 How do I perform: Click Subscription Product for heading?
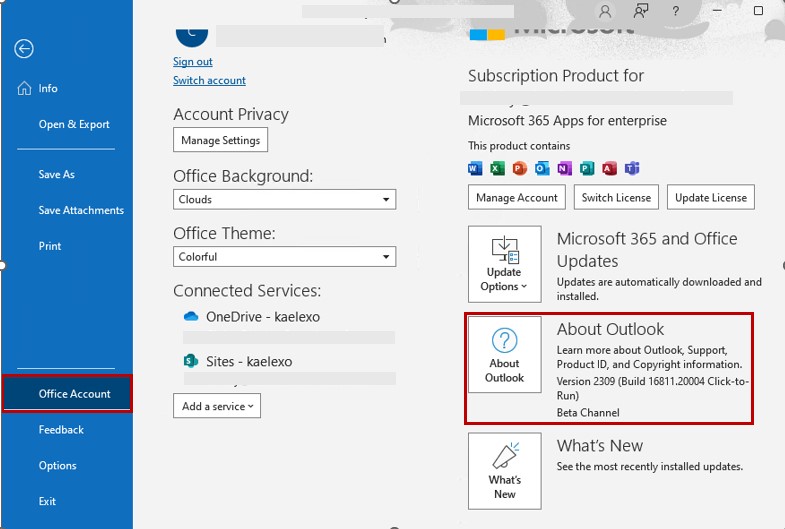pos(556,76)
